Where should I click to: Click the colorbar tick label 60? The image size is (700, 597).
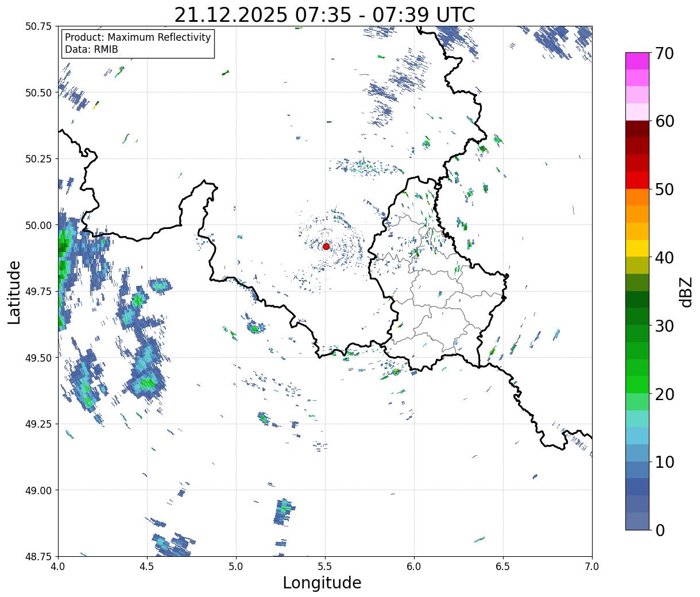point(664,121)
